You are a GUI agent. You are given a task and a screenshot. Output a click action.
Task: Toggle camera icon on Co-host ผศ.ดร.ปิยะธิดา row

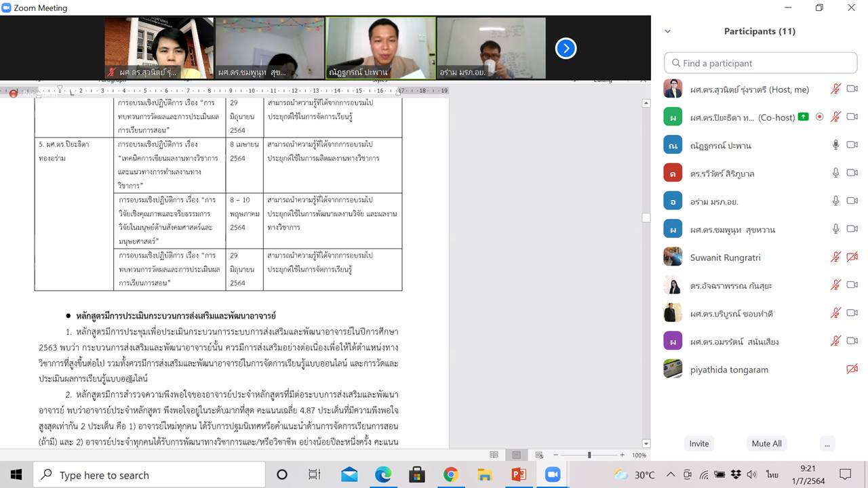(x=852, y=117)
